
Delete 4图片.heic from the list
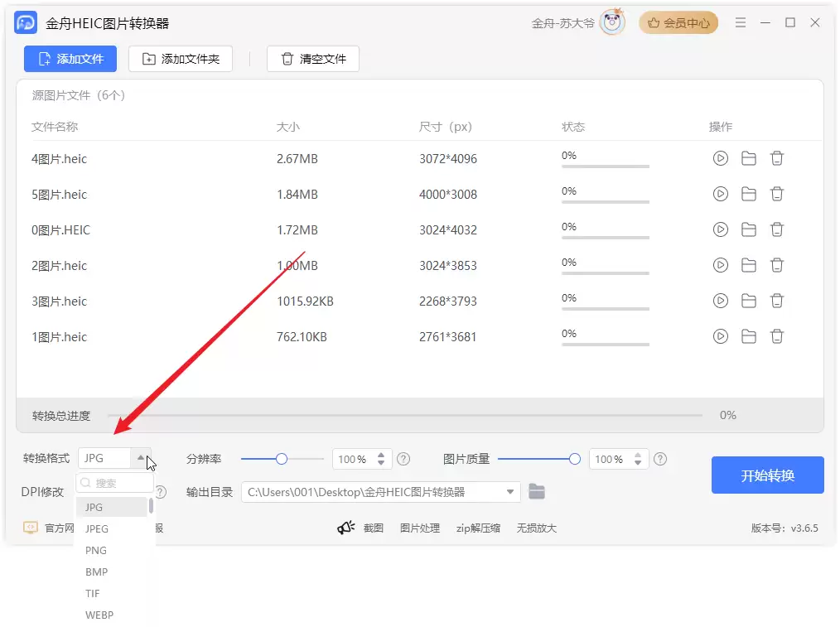(777, 158)
